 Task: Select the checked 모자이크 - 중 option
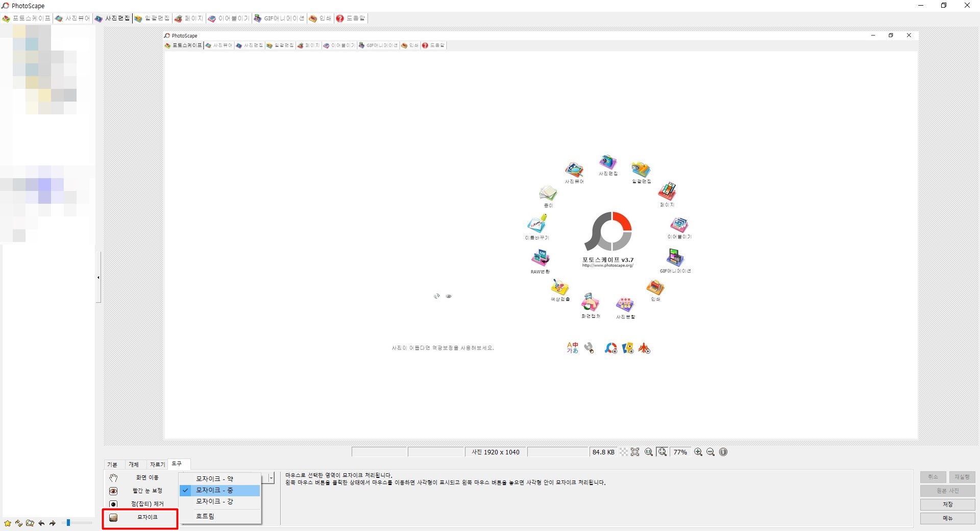[220, 490]
